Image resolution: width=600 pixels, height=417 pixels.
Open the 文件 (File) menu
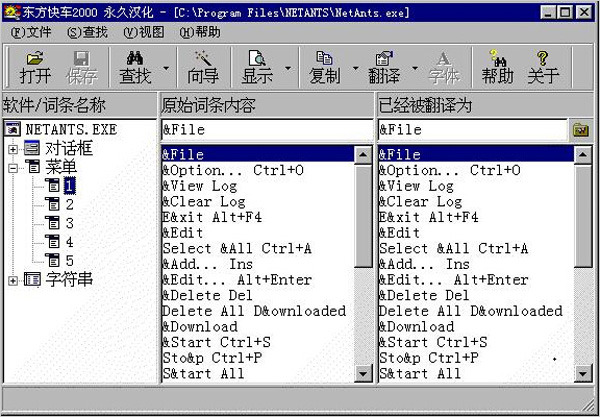[x=32, y=32]
